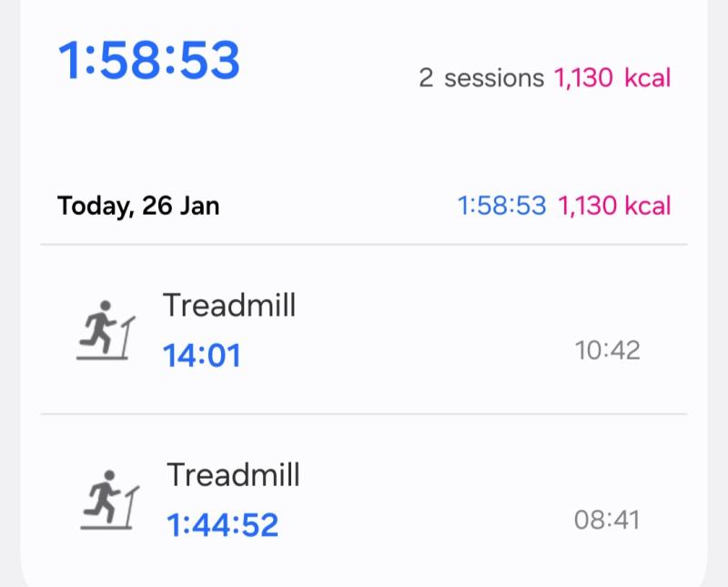Click the 14:01 workout duration
Viewport: 728px width, 587px height.
click(x=202, y=355)
